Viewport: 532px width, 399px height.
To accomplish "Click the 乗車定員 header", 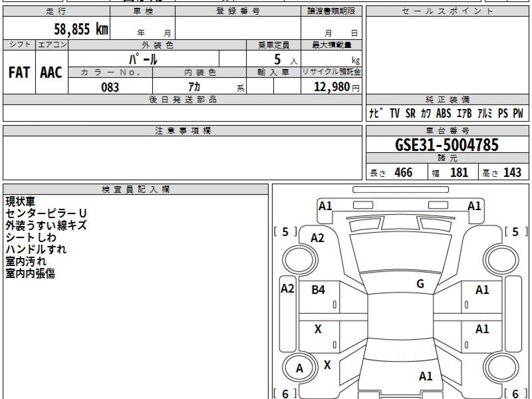I will (x=274, y=45).
